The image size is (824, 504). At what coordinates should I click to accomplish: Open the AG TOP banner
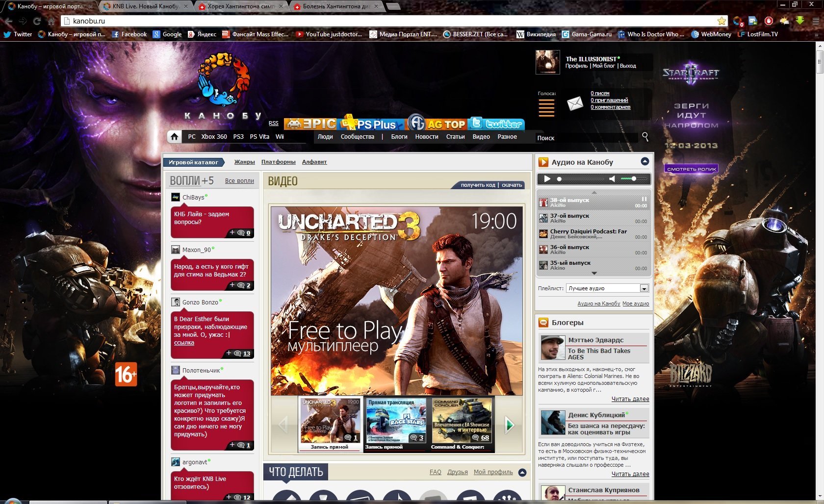click(437, 123)
